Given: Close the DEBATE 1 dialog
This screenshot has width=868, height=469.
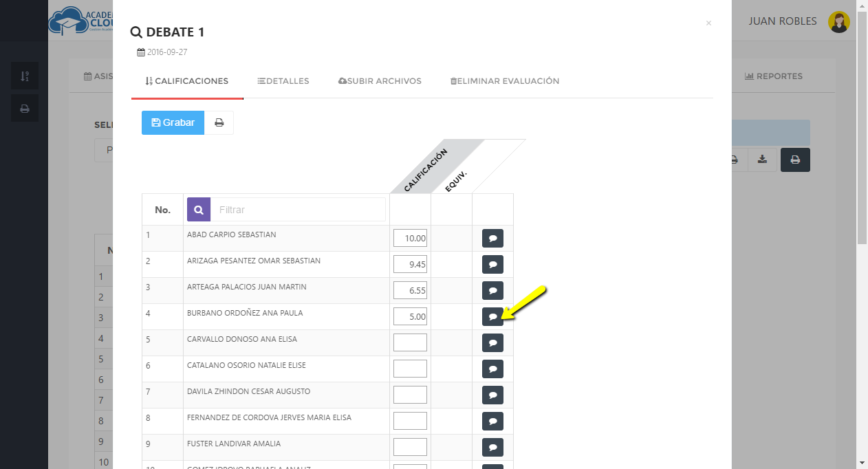Looking at the screenshot, I should (708, 23).
